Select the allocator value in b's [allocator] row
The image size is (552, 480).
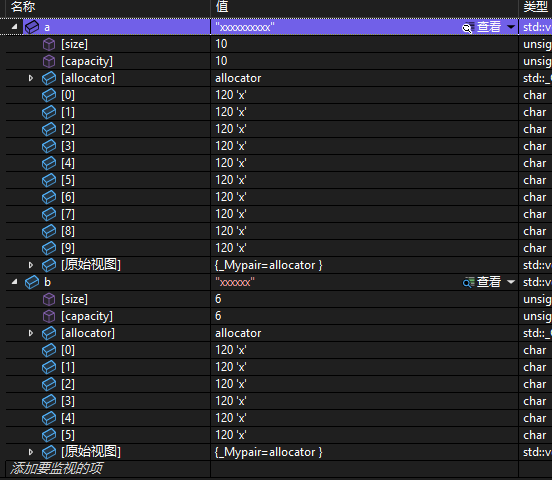[x=238, y=333]
